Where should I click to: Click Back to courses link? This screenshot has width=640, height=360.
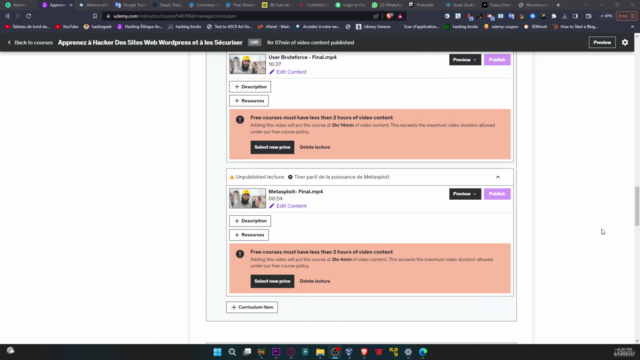(30, 42)
